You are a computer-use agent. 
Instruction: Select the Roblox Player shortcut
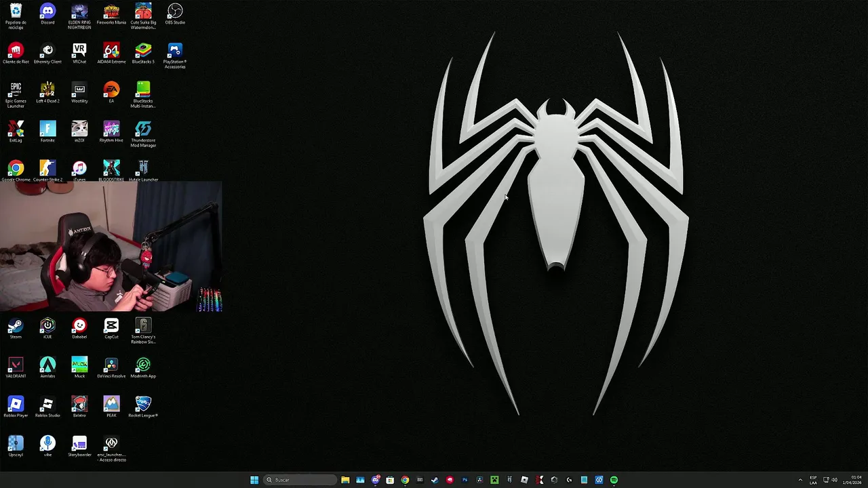[16, 407]
